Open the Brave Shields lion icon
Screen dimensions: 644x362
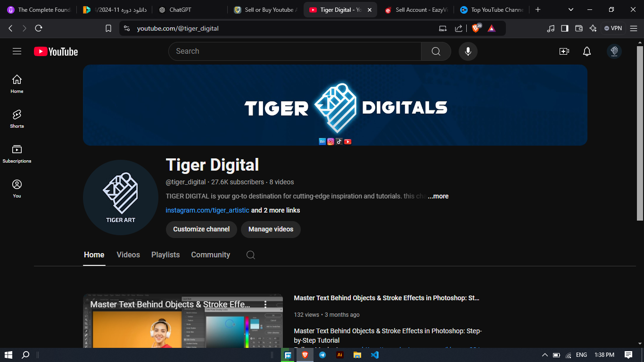coord(476,28)
